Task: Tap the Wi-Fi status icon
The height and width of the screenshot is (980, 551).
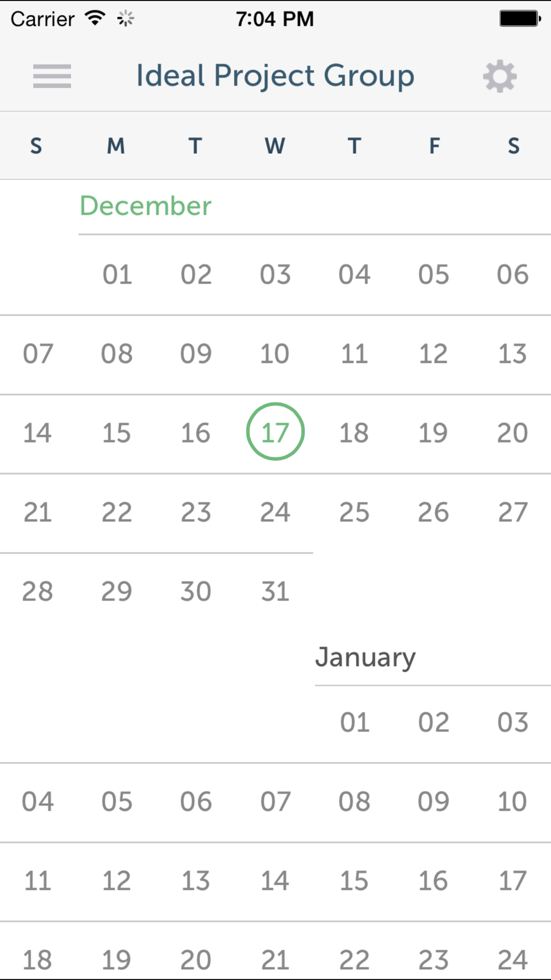Action: [x=95, y=18]
